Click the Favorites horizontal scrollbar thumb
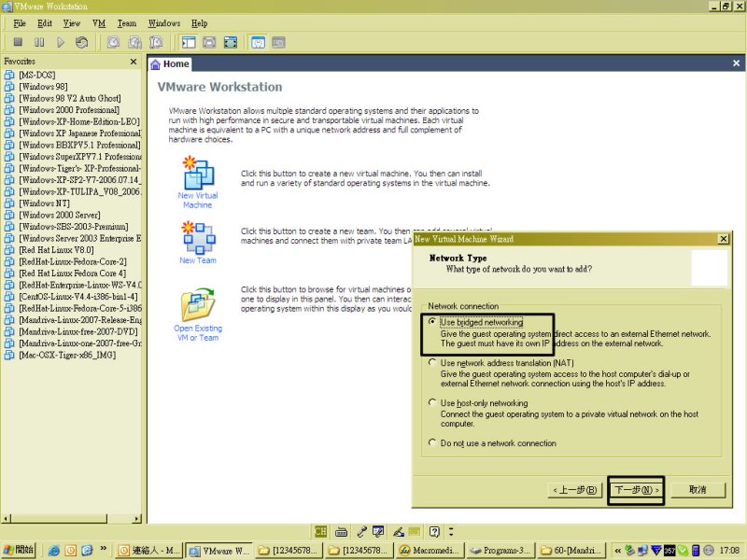This screenshot has width=747, height=560. 59,519
